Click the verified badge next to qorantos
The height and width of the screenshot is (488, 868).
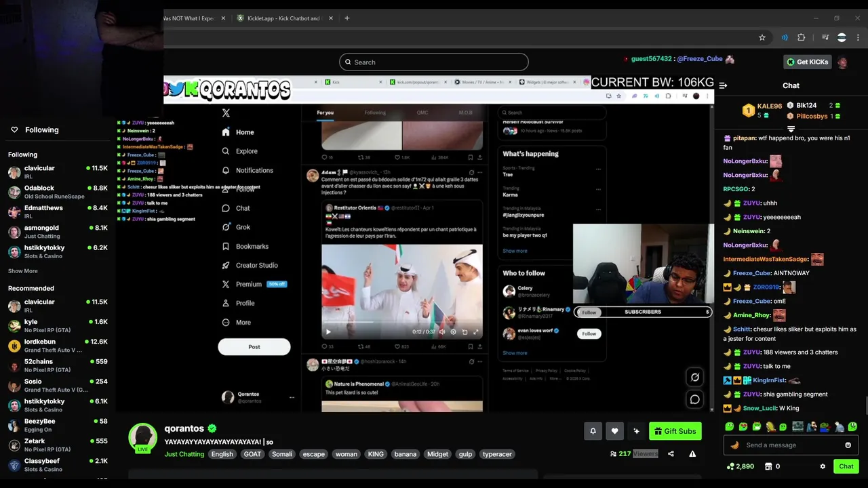coord(212,428)
